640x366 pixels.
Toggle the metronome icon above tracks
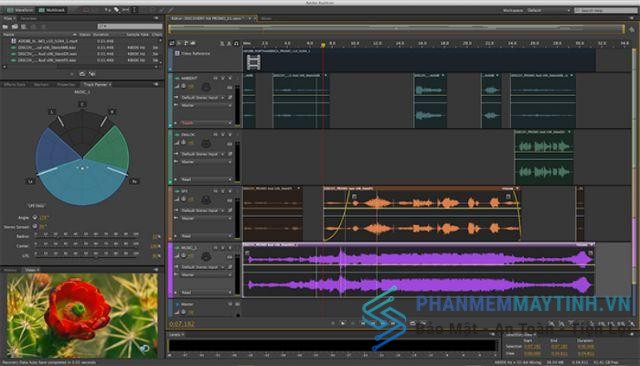[x=229, y=43]
